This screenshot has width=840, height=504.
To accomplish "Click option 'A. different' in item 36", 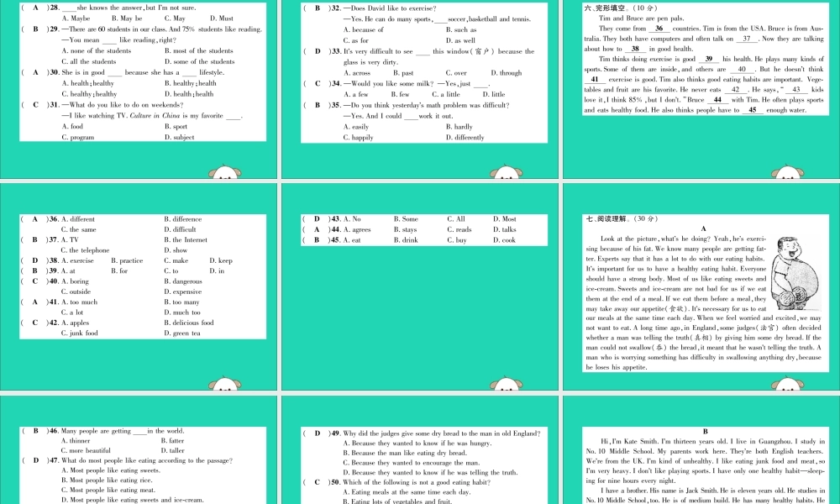I will 77,219.
